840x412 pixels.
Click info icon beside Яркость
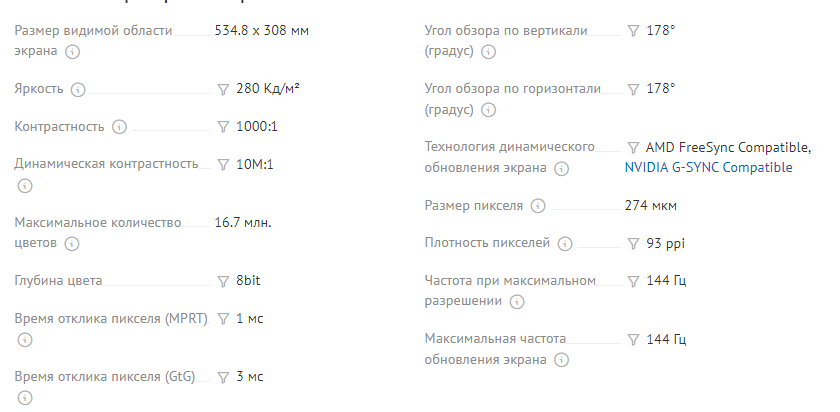[x=78, y=89]
